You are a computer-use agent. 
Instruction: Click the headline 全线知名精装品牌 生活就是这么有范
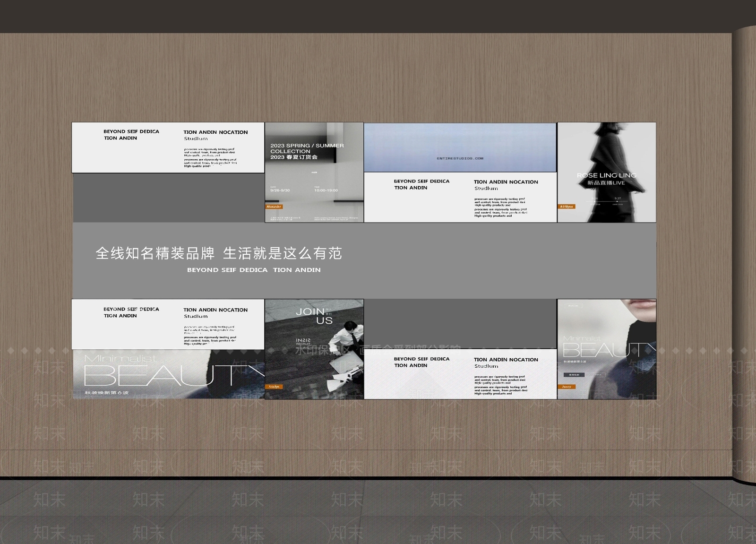pyautogui.click(x=219, y=253)
